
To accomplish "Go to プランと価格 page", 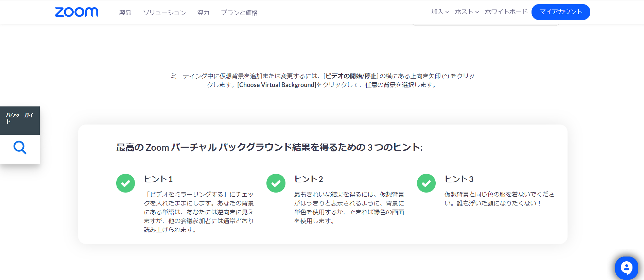I will click(x=239, y=13).
